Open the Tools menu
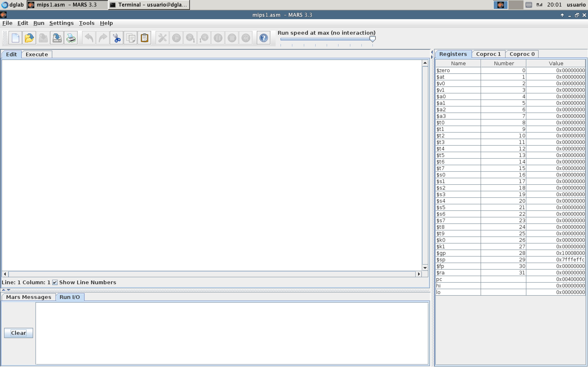This screenshot has height=367, width=588. pyautogui.click(x=87, y=23)
